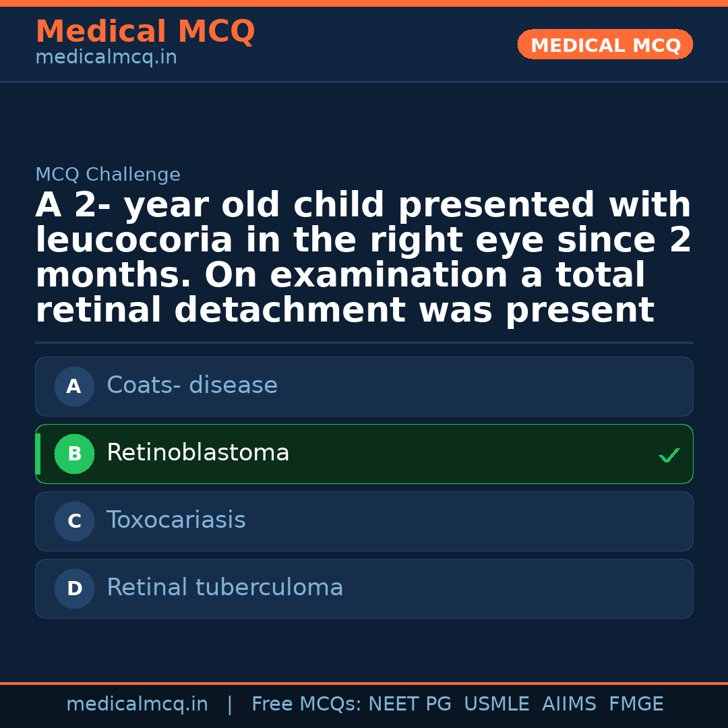Image resolution: width=728 pixels, height=728 pixels.
Task: Click the green letter B circle icon
Action: click(74, 454)
